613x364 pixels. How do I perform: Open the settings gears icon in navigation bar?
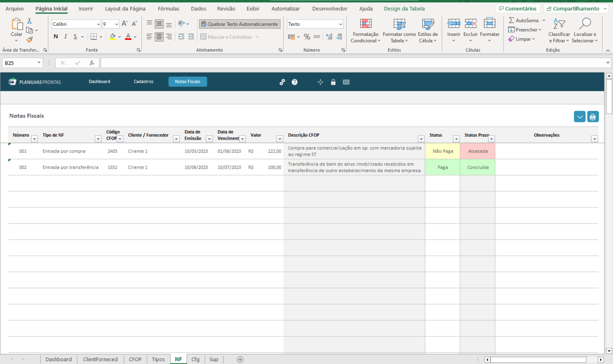[x=282, y=82]
